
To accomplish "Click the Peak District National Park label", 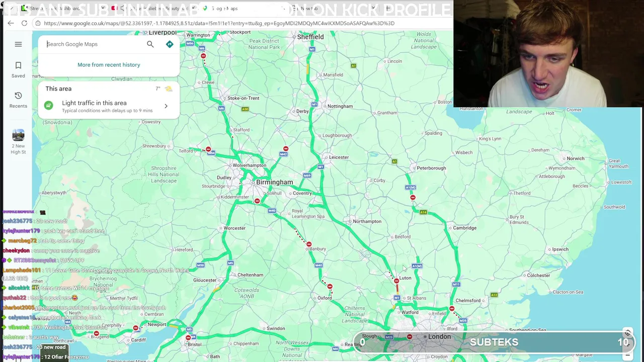I will click(x=264, y=44).
